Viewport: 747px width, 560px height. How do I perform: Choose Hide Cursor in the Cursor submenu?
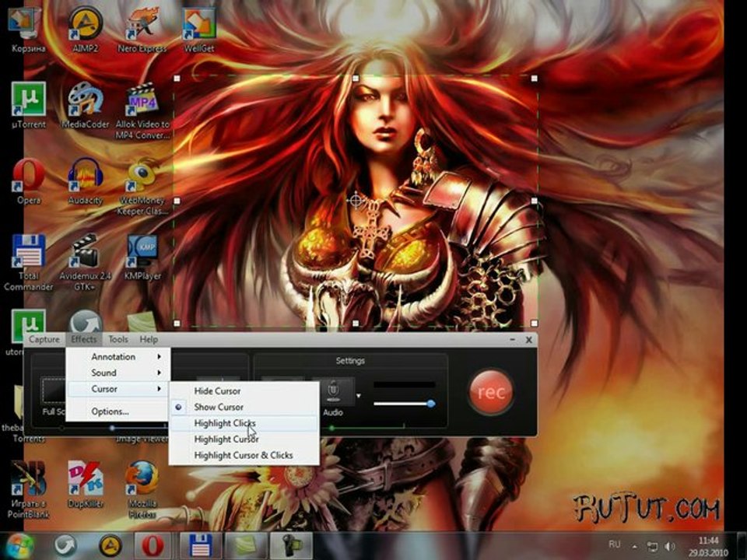[x=244, y=391]
